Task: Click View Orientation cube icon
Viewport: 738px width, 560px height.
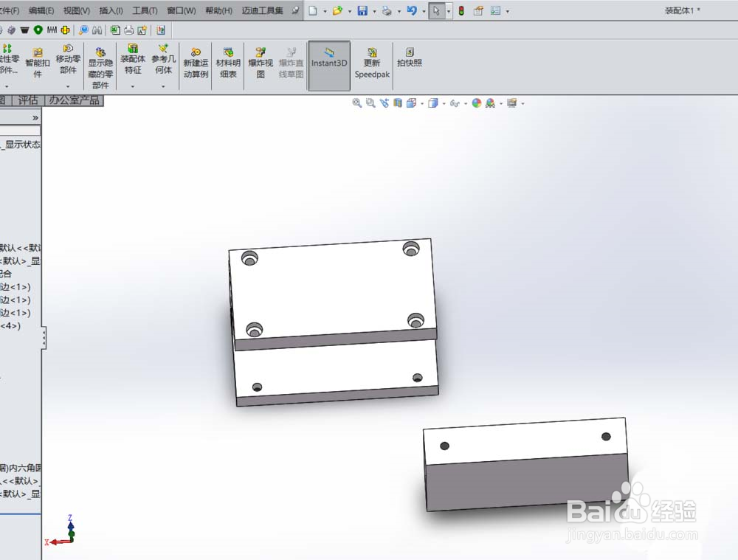Action: point(412,103)
